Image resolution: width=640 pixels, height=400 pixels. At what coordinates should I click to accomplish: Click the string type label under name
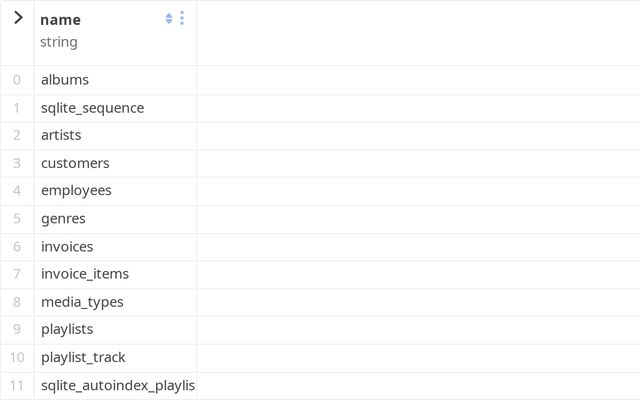pos(59,42)
